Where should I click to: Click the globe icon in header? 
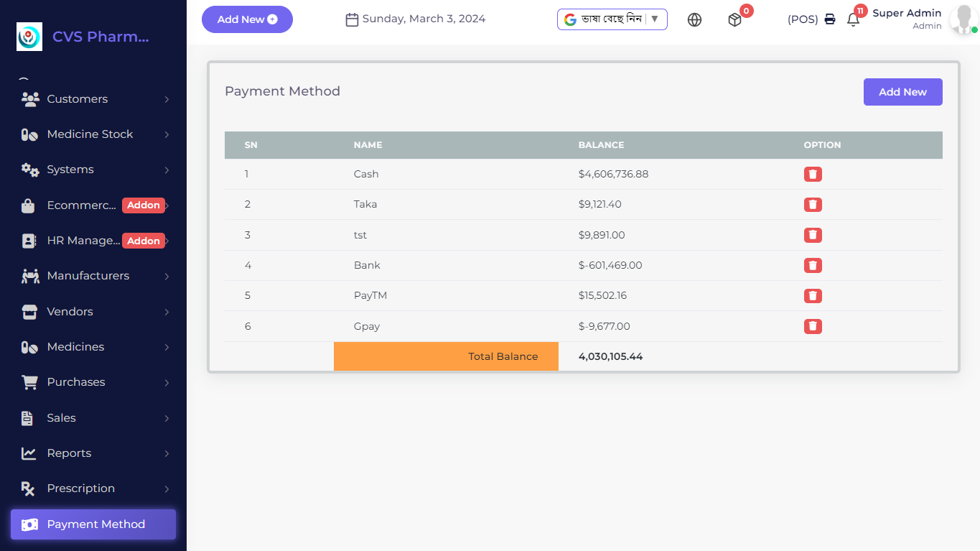(694, 20)
